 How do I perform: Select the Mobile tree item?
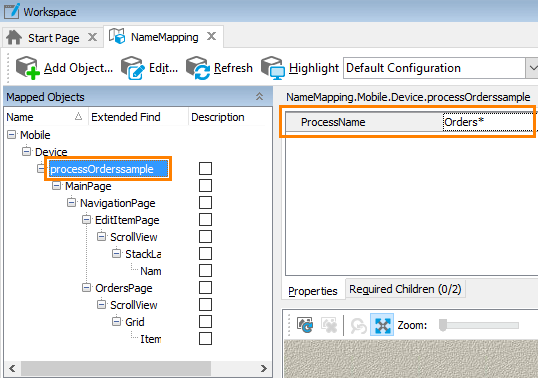pos(35,135)
